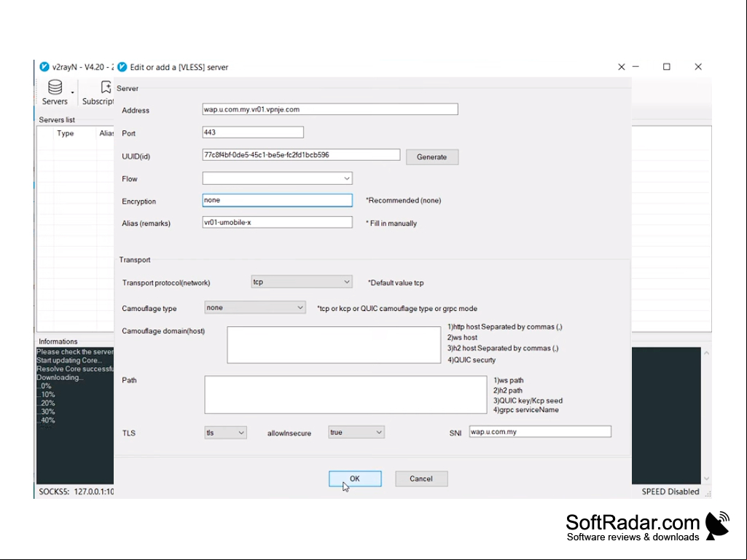747x560 pixels.
Task: Open the Transport protocol dropdown set to tcp
Action: point(302,282)
